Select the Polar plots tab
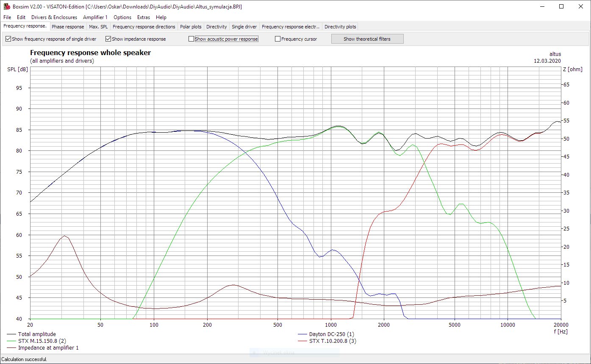This screenshot has width=591, height=364. [x=191, y=27]
